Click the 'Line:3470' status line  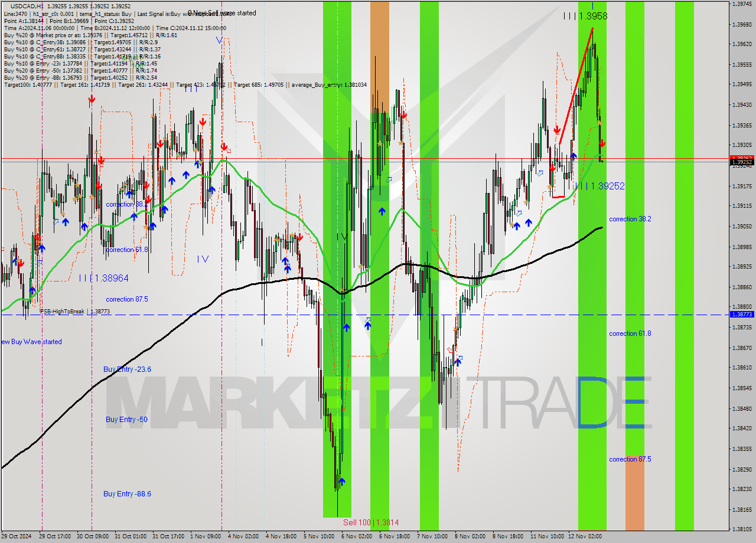[117, 14]
